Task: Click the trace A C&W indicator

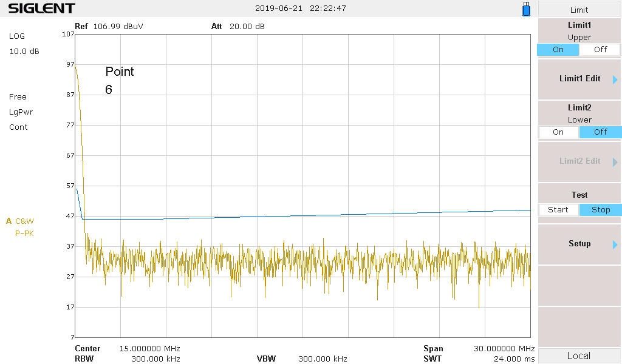Action: [x=21, y=221]
